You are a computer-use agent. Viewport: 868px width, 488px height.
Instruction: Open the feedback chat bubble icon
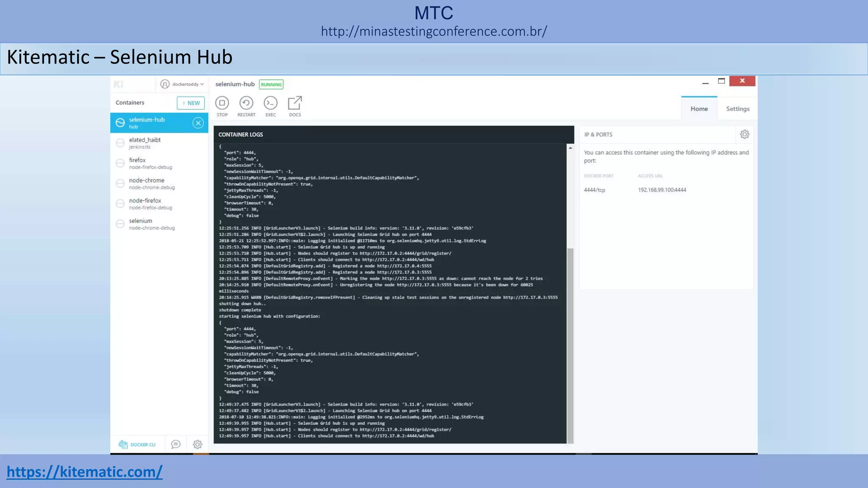175,444
